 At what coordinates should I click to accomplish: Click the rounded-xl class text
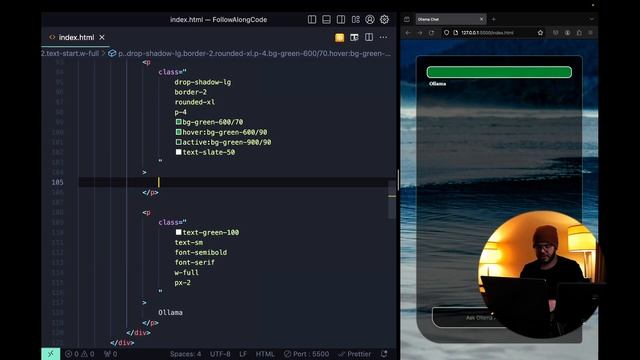pos(195,102)
